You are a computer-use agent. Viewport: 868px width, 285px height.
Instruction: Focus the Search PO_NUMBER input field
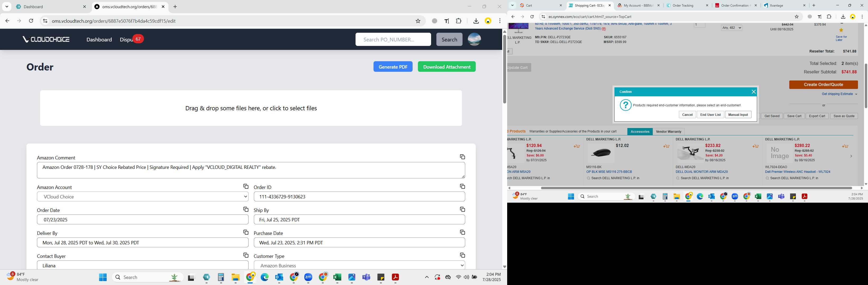tap(393, 39)
